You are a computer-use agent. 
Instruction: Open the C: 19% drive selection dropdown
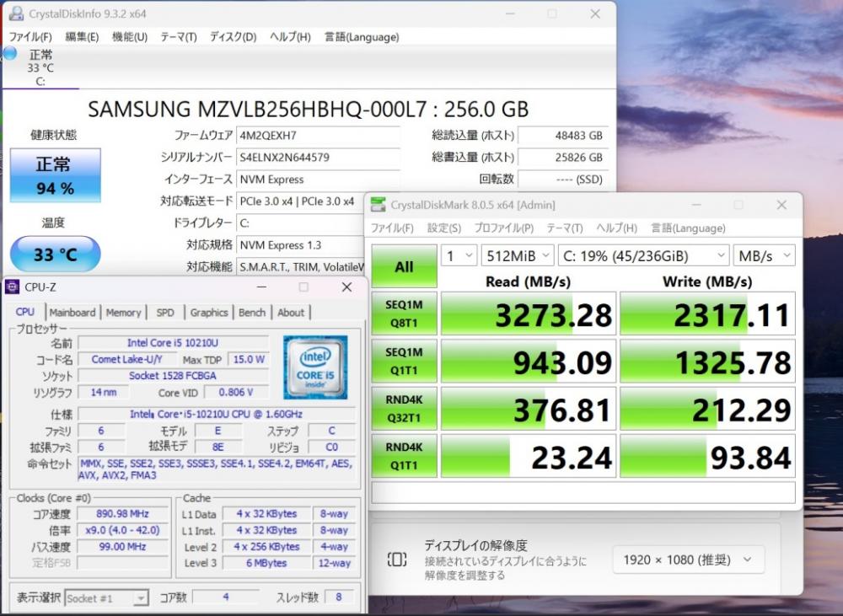(x=643, y=256)
